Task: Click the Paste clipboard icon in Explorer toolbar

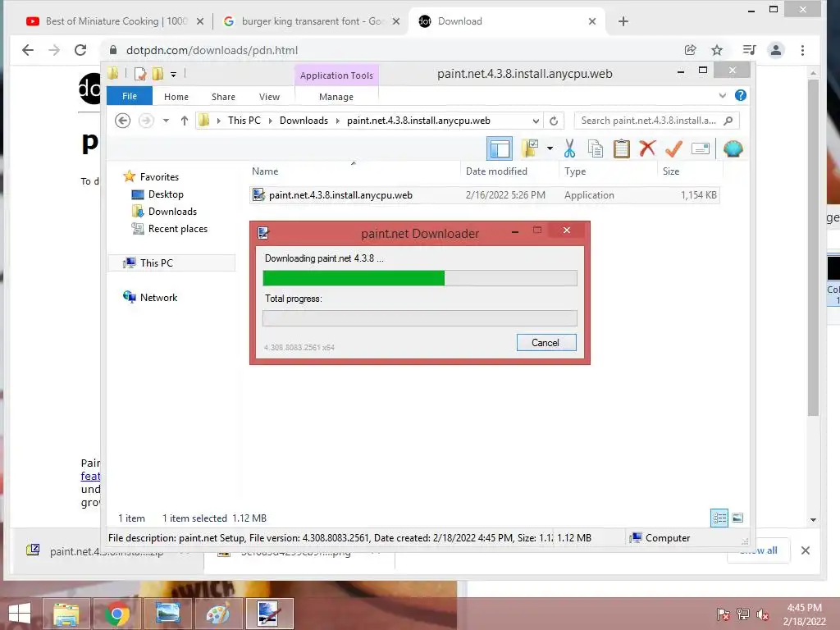Action: click(x=622, y=149)
